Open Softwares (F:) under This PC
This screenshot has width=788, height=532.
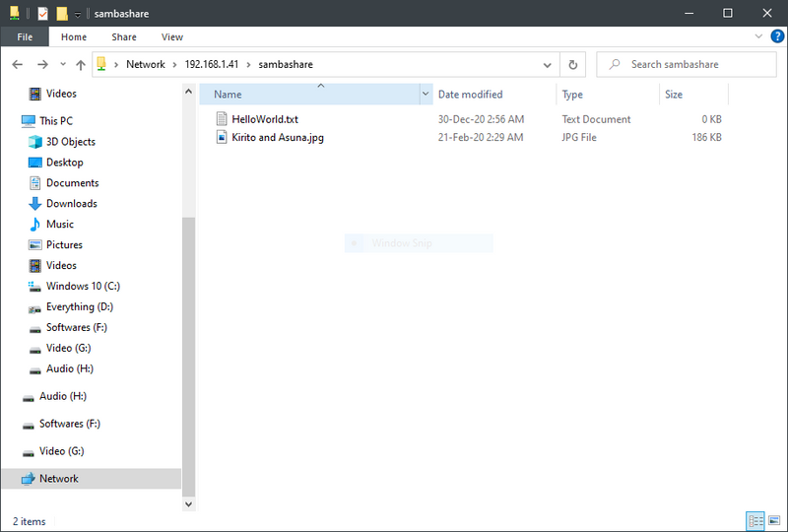(77, 327)
